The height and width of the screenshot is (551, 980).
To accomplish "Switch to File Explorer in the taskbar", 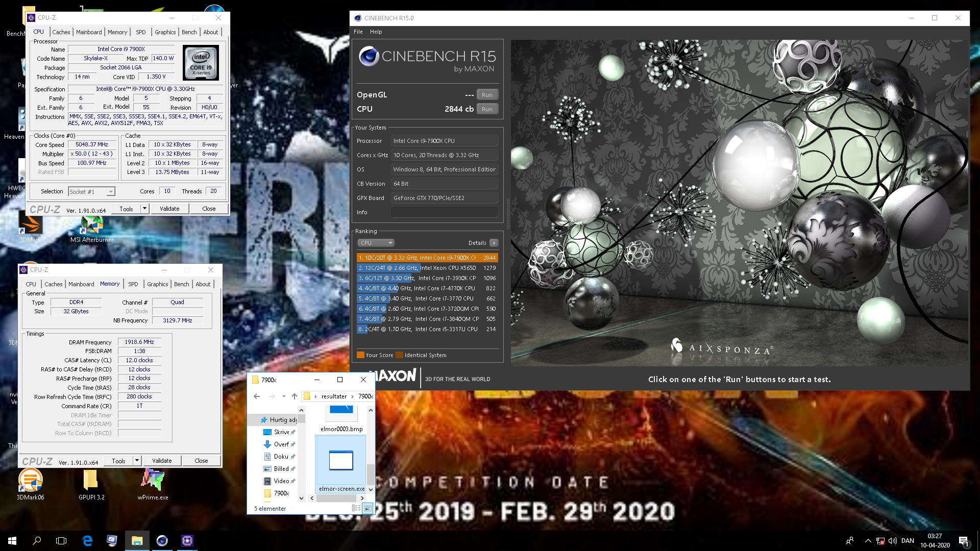I will (x=137, y=541).
